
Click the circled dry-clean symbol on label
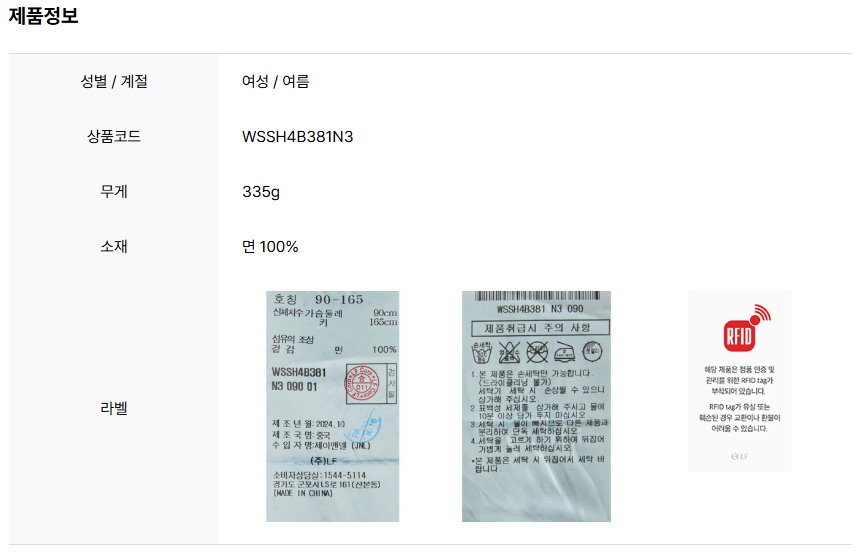click(x=592, y=351)
